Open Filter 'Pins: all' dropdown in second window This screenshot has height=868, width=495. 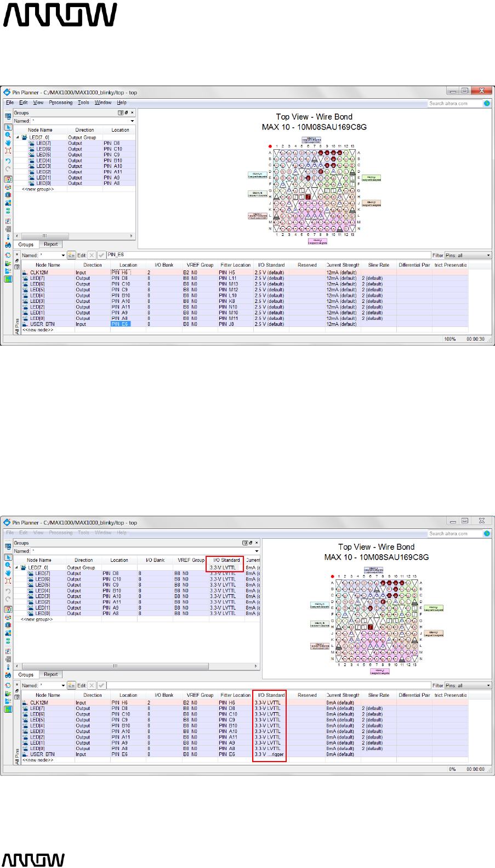pos(488,685)
